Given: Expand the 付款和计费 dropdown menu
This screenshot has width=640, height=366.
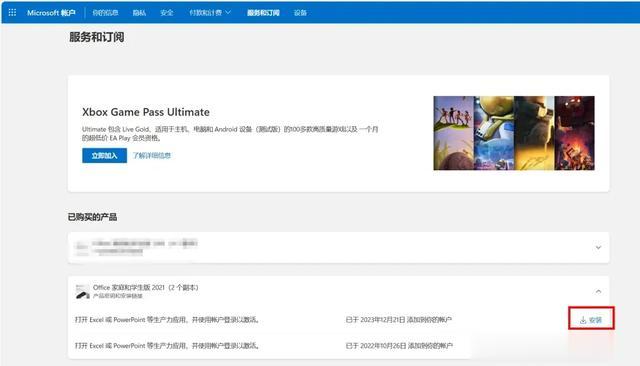Looking at the screenshot, I should point(210,13).
